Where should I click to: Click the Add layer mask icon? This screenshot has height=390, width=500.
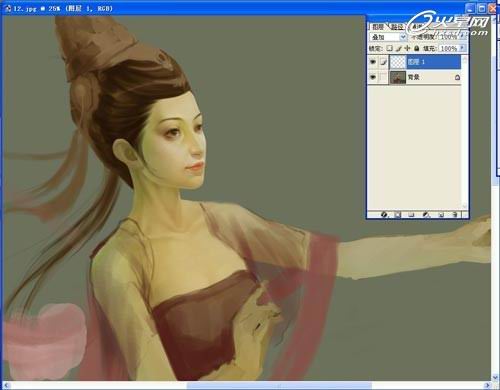point(397,215)
